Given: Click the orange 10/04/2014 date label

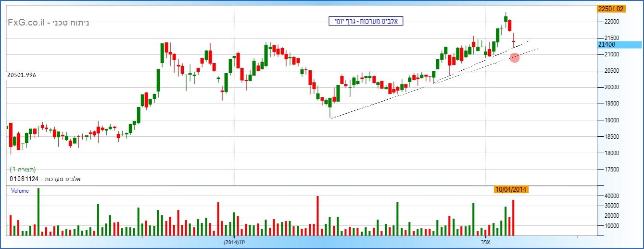Looking at the screenshot, I should pos(511,189).
